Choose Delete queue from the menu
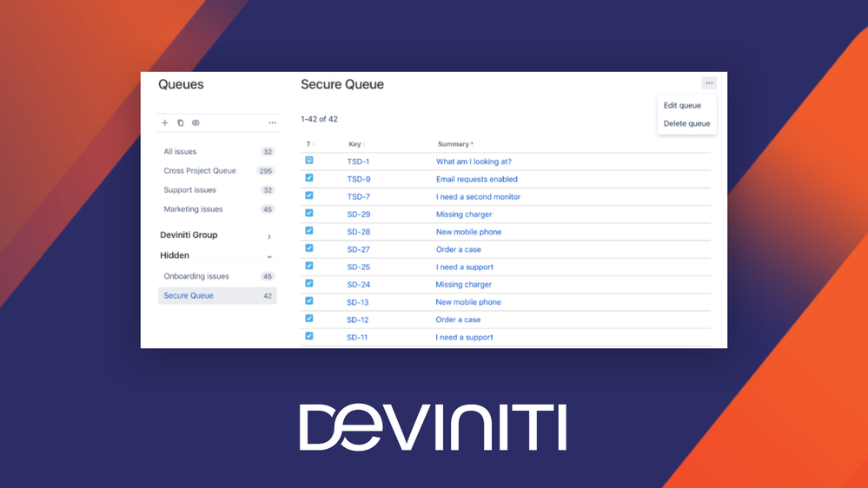This screenshot has width=868, height=488. tap(687, 123)
